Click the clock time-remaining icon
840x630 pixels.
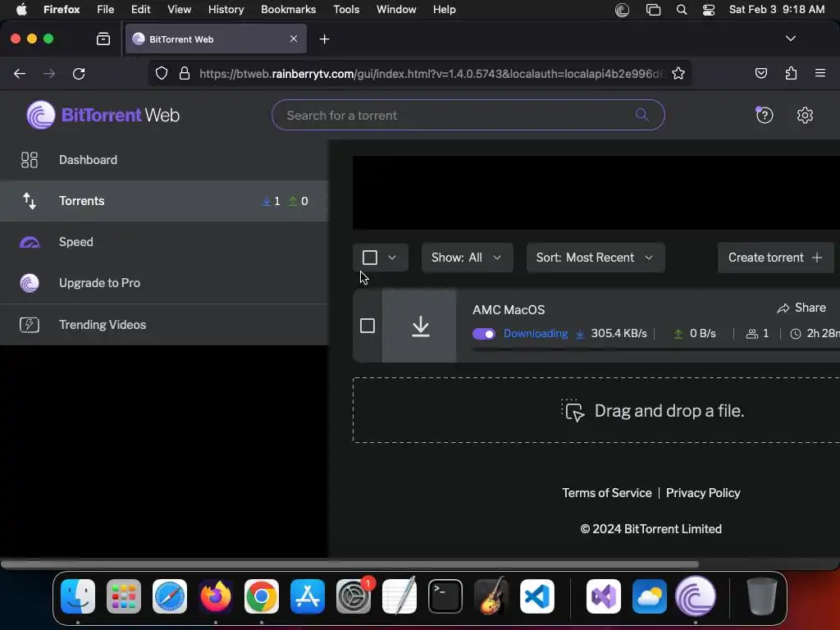(796, 334)
